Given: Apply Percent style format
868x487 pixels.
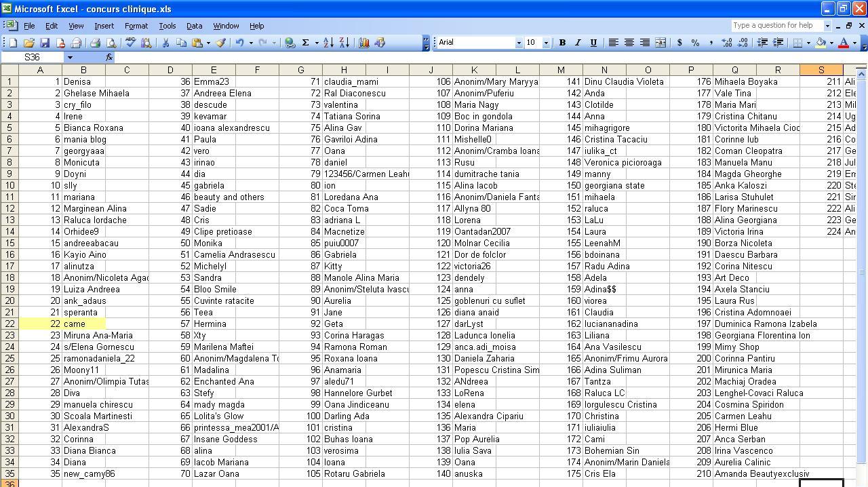Looking at the screenshot, I should tap(695, 43).
